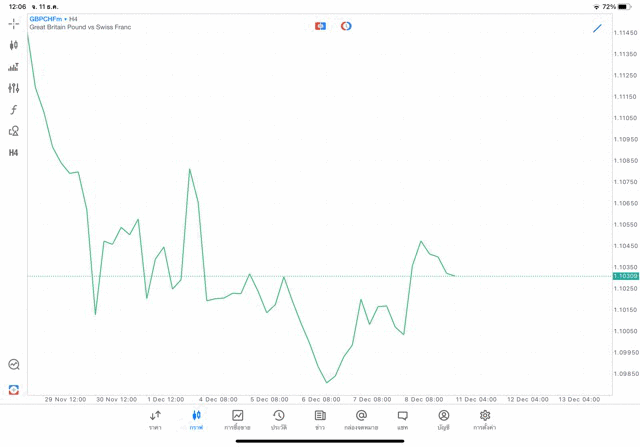
Task: Click the red-blue app icon at bottom left
Action: pos(14,389)
